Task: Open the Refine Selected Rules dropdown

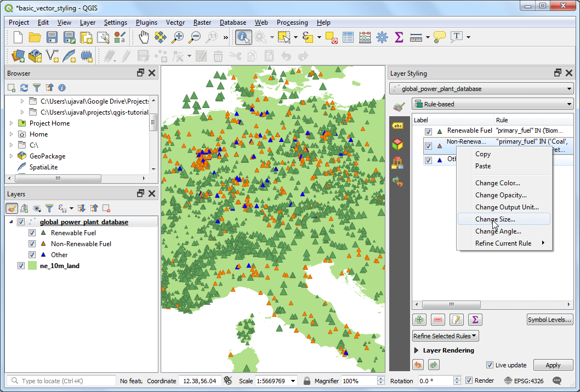Action: tap(445, 336)
